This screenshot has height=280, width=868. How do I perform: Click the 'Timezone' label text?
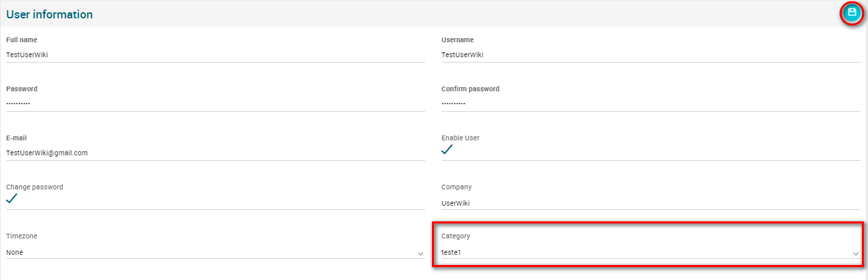pyautogui.click(x=22, y=236)
